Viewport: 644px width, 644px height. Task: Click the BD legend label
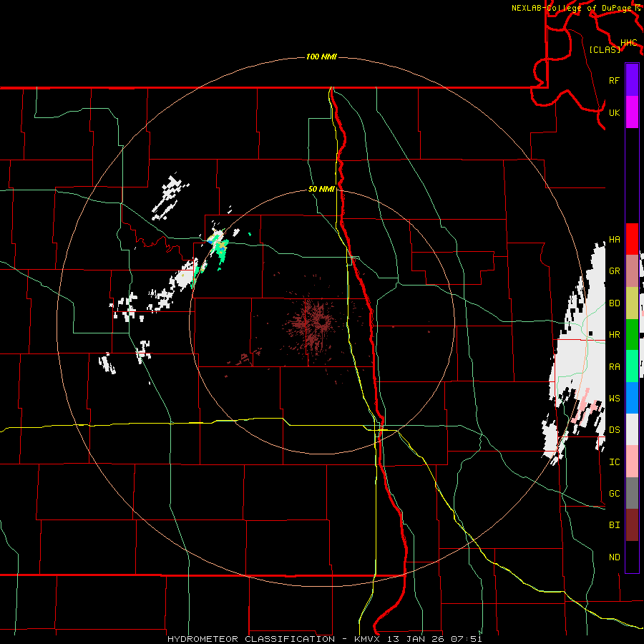(615, 303)
